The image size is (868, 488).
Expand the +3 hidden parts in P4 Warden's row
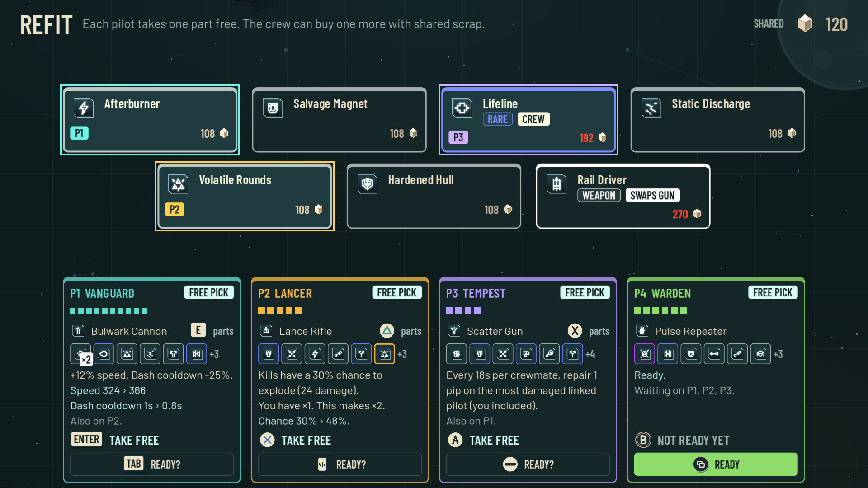point(778,354)
